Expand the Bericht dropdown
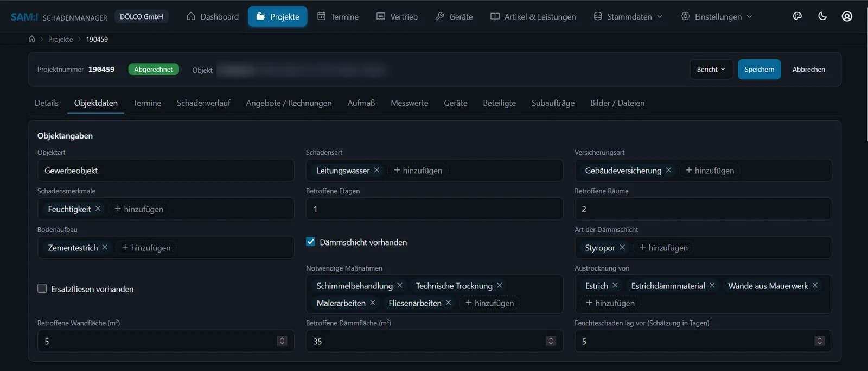Image resolution: width=868 pixels, height=371 pixels. click(711, 69)
